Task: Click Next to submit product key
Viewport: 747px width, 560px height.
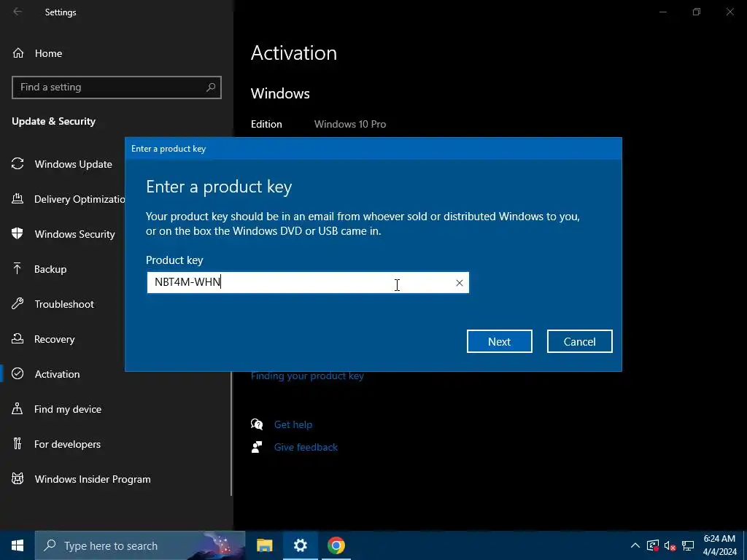Action: (499, 341)
